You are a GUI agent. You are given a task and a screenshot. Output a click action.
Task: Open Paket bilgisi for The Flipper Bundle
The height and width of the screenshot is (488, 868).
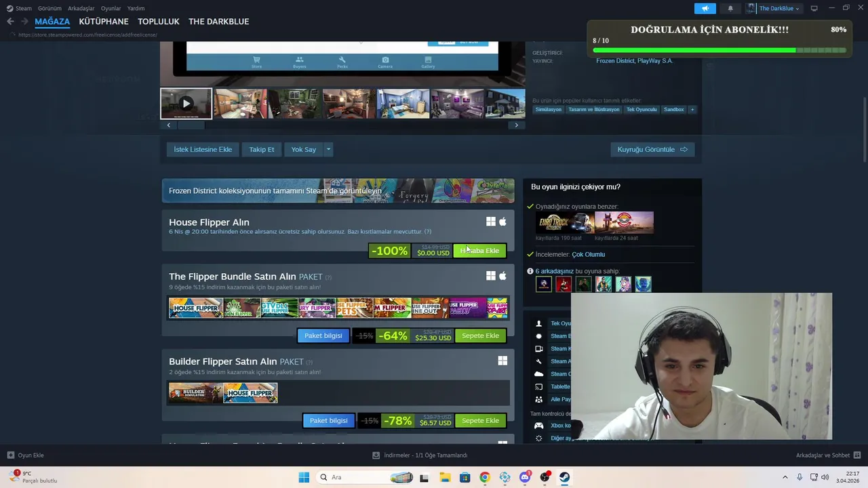[x=323, y=335]
